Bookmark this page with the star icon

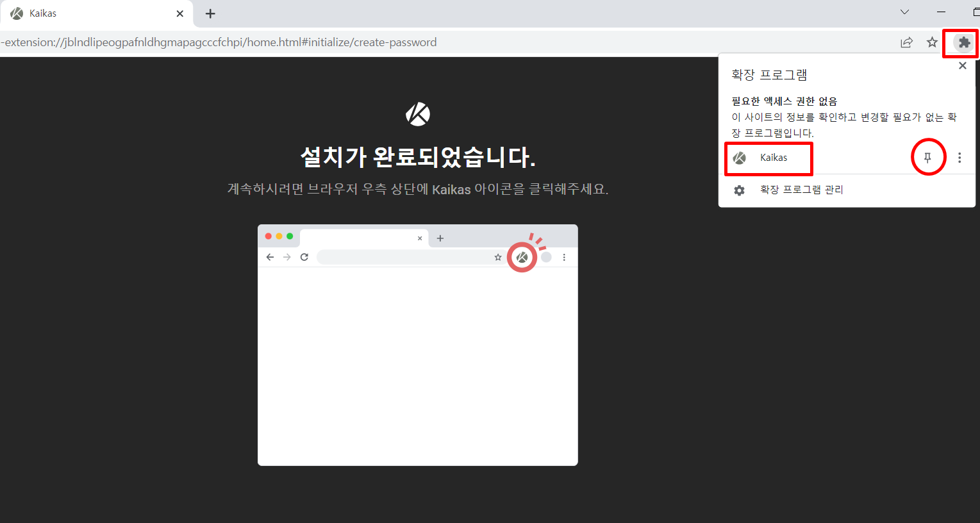(x=932, y=42)
